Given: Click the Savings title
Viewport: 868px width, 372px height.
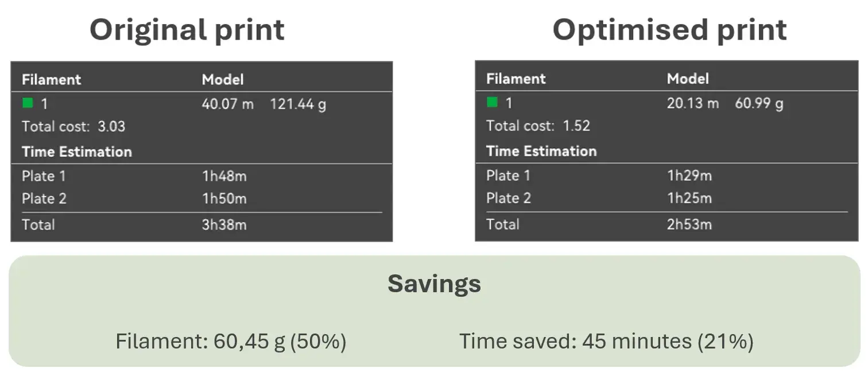Looking at the screenshot, I should (434, 283).
